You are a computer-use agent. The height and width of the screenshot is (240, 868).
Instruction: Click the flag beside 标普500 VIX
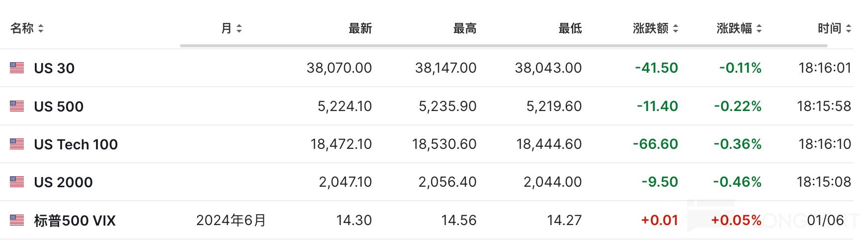pyautogui.click(x=17, y=220)
